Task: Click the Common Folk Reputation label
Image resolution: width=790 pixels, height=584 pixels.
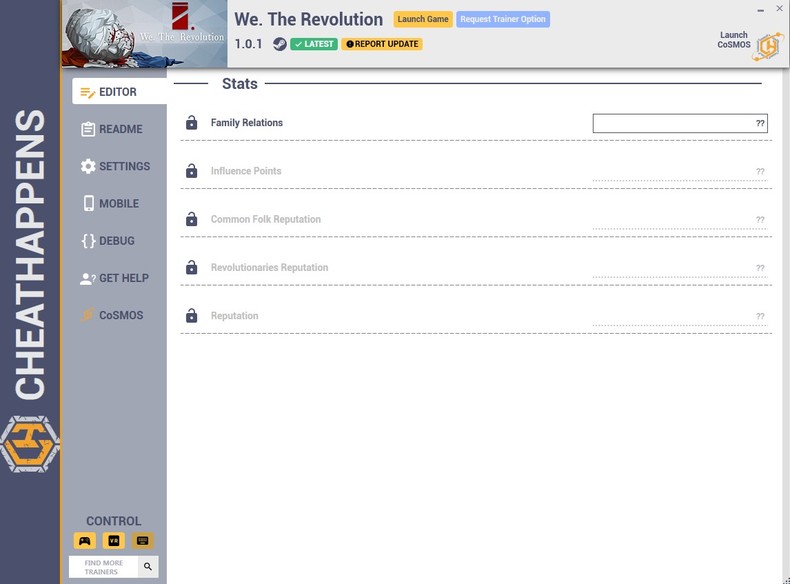Action: [266, 219]
